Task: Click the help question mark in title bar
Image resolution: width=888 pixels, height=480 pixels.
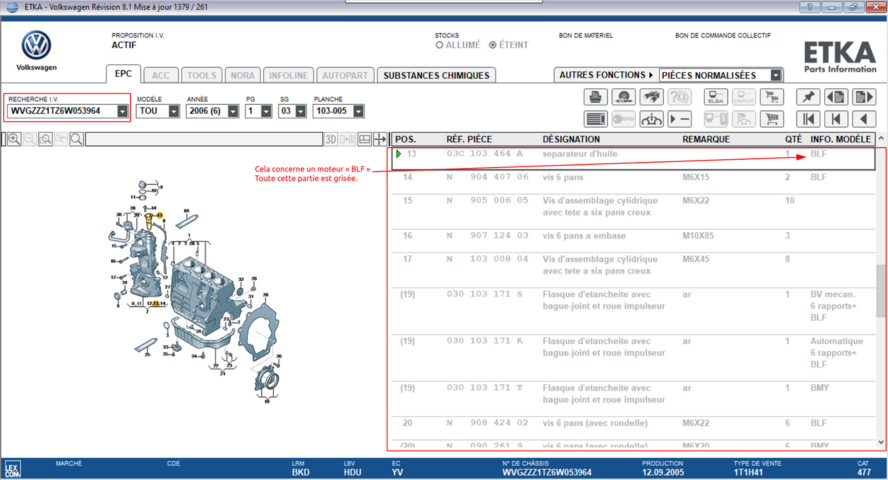Action: click(810, 7)
